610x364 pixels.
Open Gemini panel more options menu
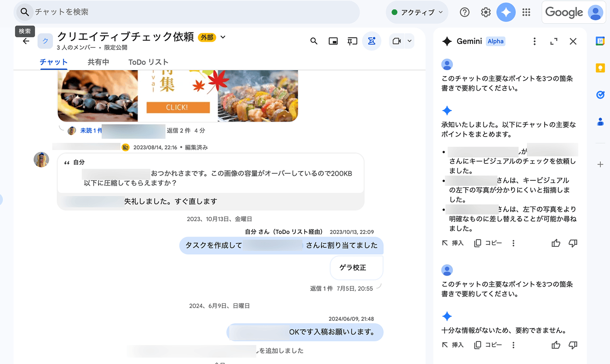(x=535, y=41)
